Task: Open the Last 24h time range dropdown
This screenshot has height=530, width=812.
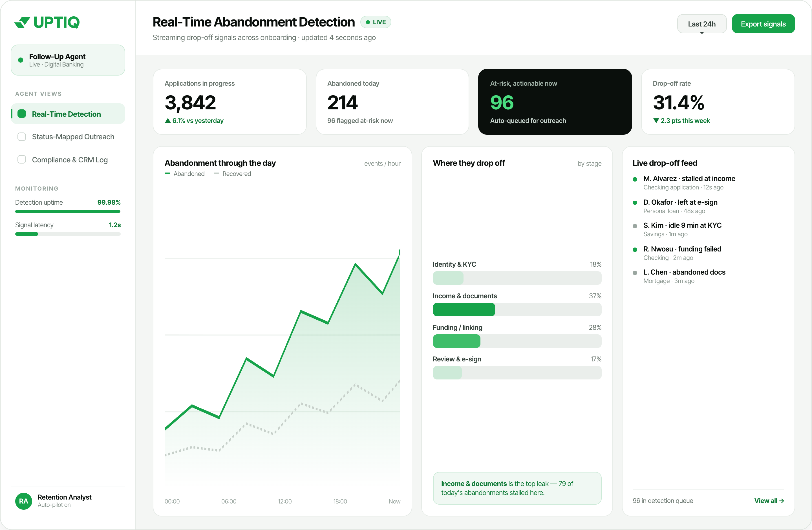Action: pos(702,24)
